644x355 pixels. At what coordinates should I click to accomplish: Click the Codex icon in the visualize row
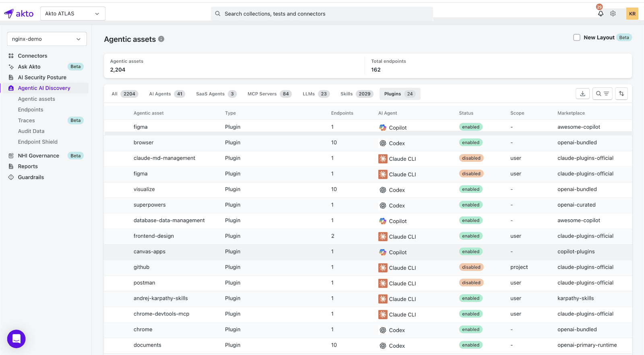pos(383,190)
